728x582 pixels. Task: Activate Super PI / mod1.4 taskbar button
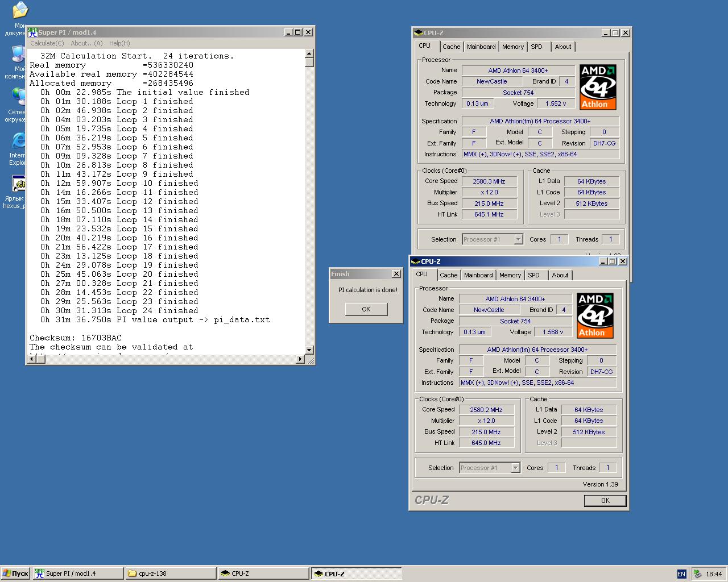pyautogui.click(x=78, y=573)
